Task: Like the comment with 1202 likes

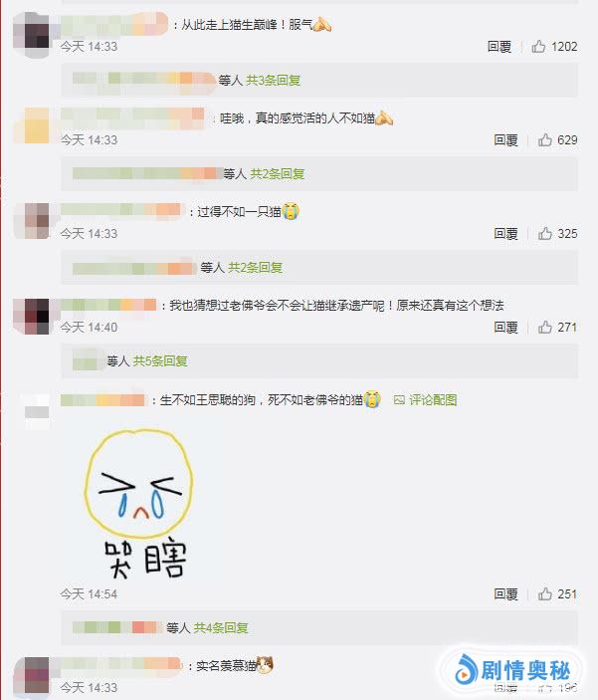Action: click(538, 46)
